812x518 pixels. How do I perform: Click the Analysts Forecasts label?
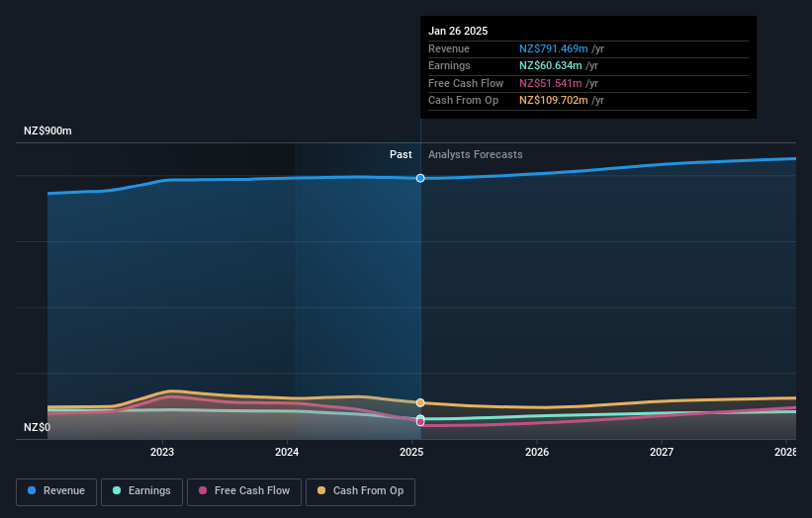pyautogui.click(x=476, y=154)
